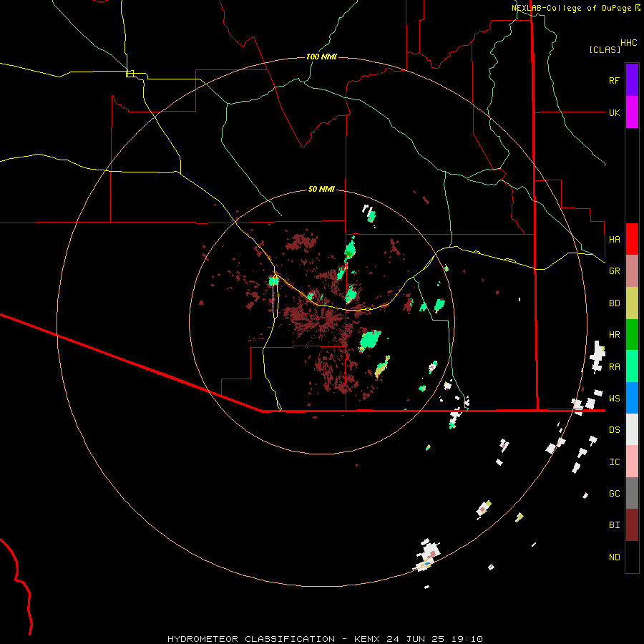Screen dimensions: 644x644
Task: Choose the light pink IC legend swatch
Action: tap(632, 462)
